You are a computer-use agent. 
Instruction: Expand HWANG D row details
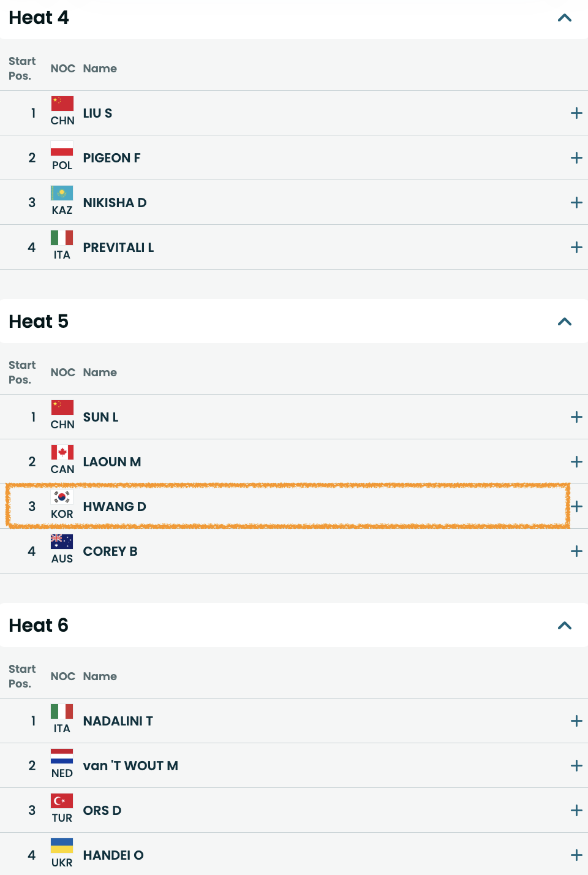576,507
